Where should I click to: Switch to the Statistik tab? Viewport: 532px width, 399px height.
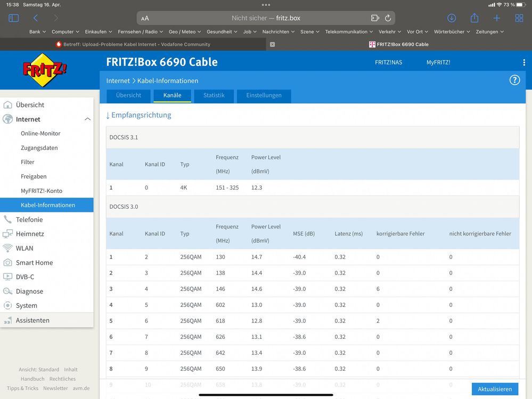(x=214, y=96)
